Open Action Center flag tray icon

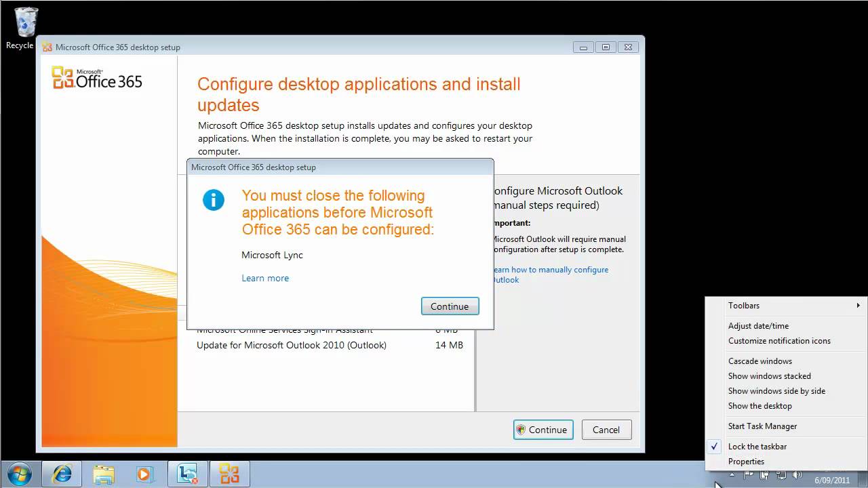[x=749, y=474]
